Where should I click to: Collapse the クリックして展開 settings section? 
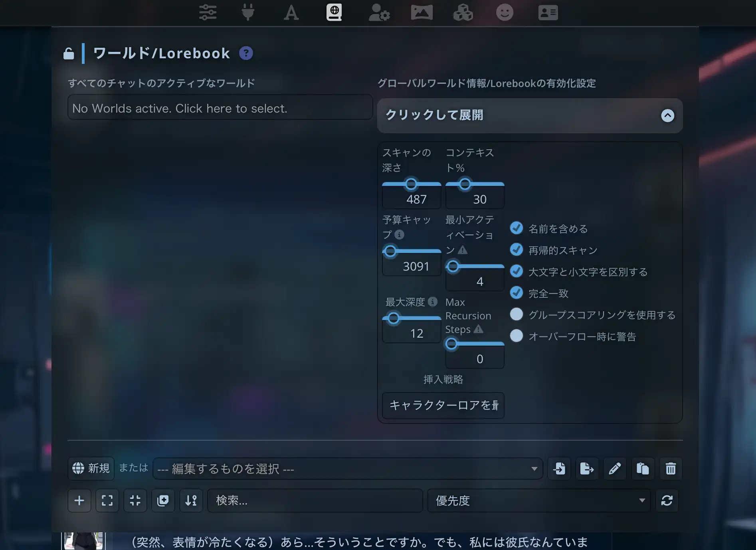[x=530, y=116]
